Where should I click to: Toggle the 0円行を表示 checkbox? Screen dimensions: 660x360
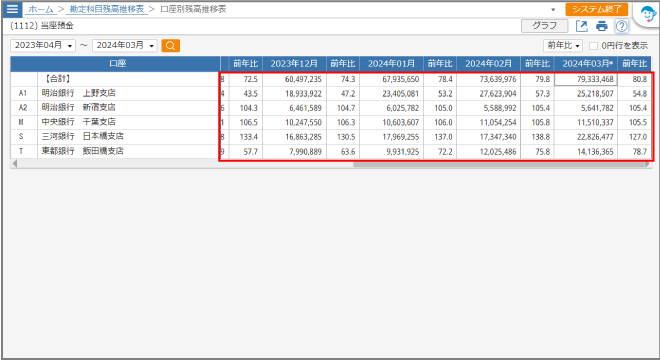[x=593, y=45]
